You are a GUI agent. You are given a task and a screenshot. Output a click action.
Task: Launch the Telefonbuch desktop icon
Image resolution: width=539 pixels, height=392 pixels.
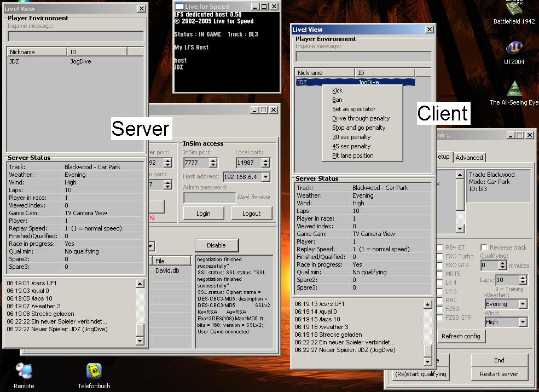[x=94, y=372]
